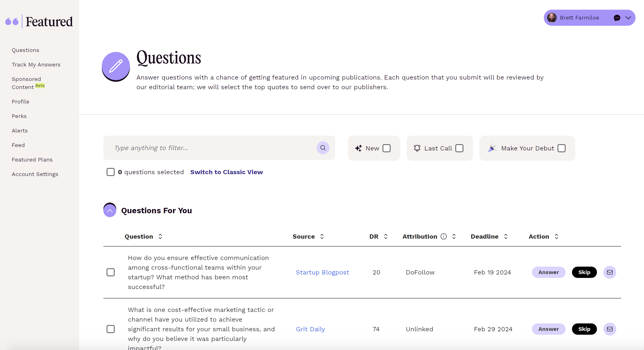Click the Unlinked attribution cell
The image size is (644, 350).
[420, 329]
